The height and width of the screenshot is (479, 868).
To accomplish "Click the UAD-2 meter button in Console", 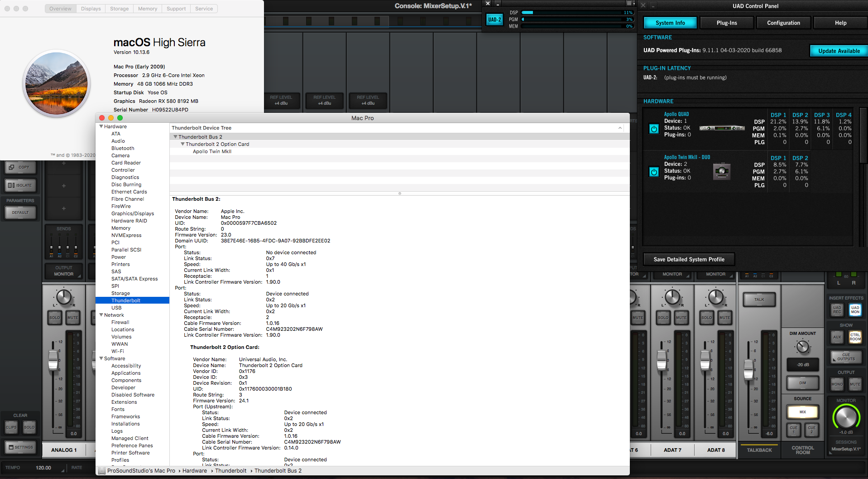I will (494, 19).
